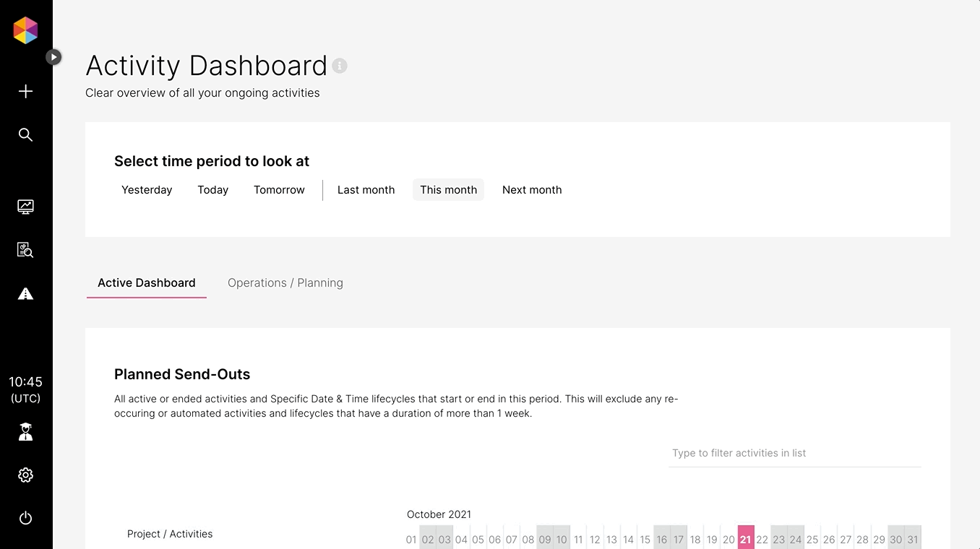Select the Today time period
Viewport: 980px width, 549px height.
(x=213, y=190)
